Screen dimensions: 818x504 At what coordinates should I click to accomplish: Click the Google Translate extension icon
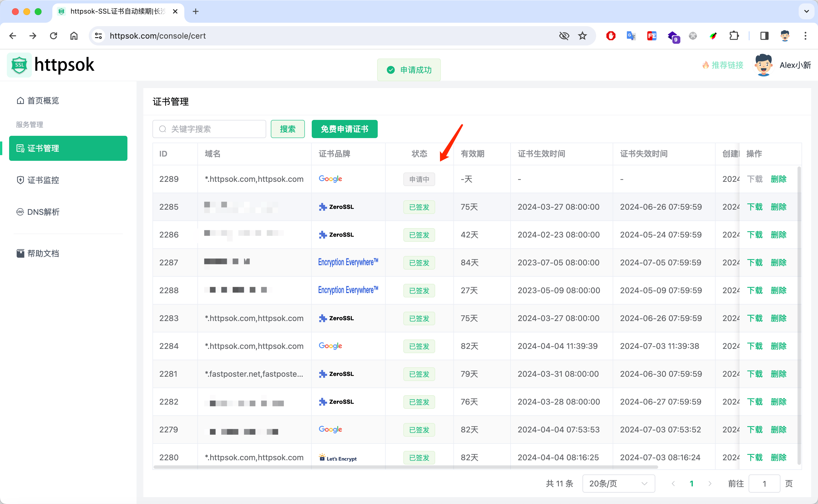click(631, 36)
